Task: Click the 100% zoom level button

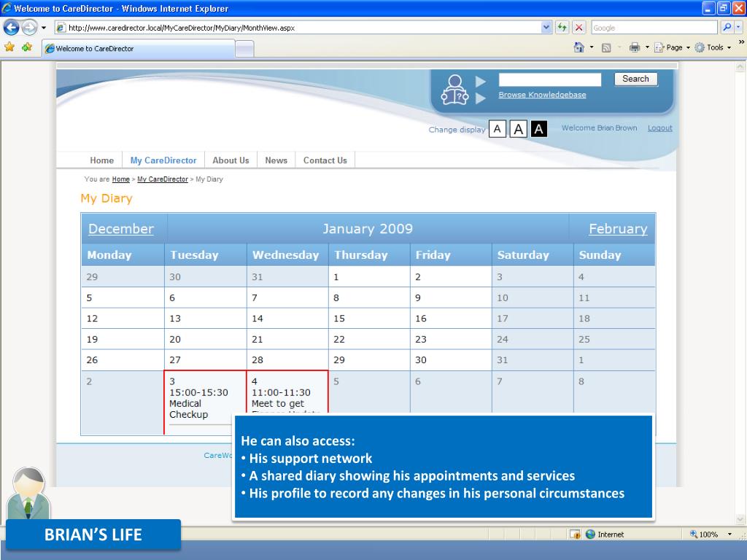Action: [704, 534]
